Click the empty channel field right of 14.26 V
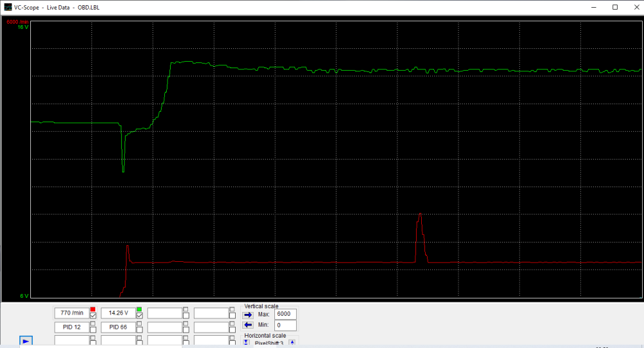Viewport: 644px width, 348px height. [165, 313]
